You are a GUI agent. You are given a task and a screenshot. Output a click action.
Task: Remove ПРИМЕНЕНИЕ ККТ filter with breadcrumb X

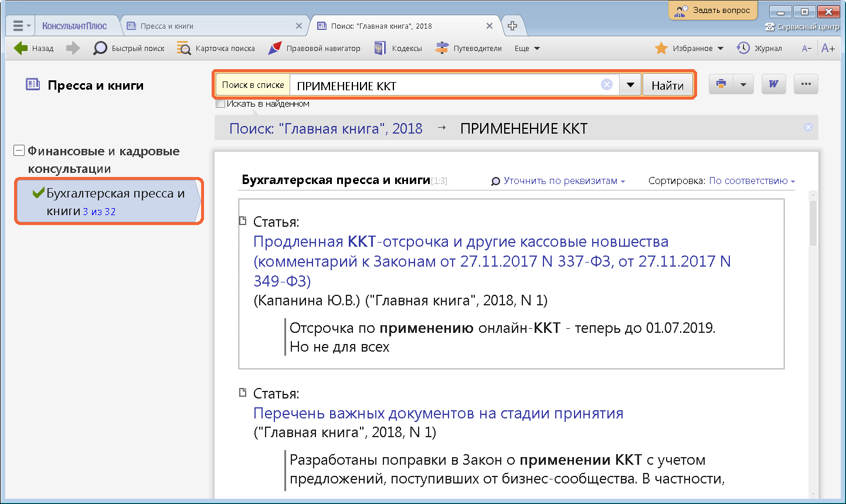tap(808, 127)
